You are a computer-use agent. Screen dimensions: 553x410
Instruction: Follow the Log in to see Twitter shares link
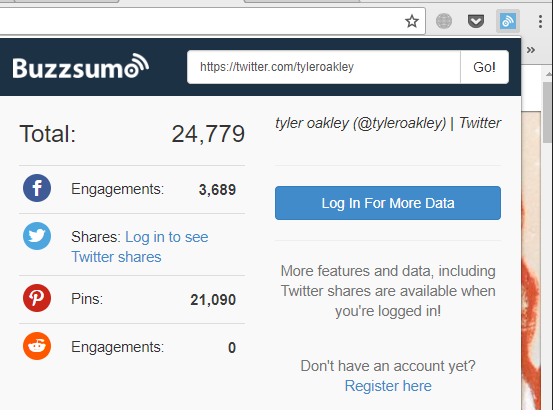tap(140, 247)
